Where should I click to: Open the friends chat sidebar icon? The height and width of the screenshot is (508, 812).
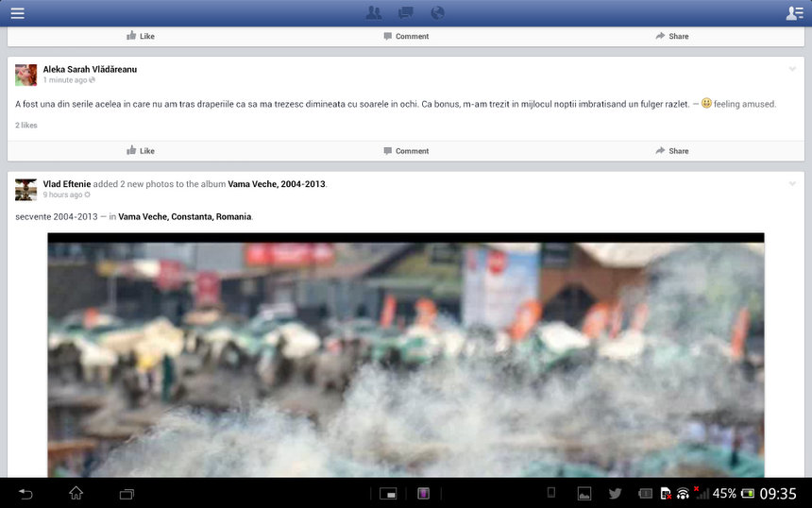794,13
